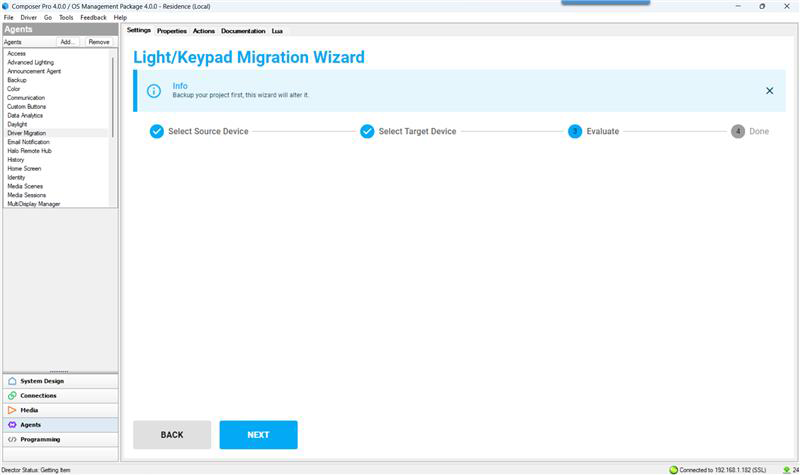Click the Add... agent button

pos(67,42)
